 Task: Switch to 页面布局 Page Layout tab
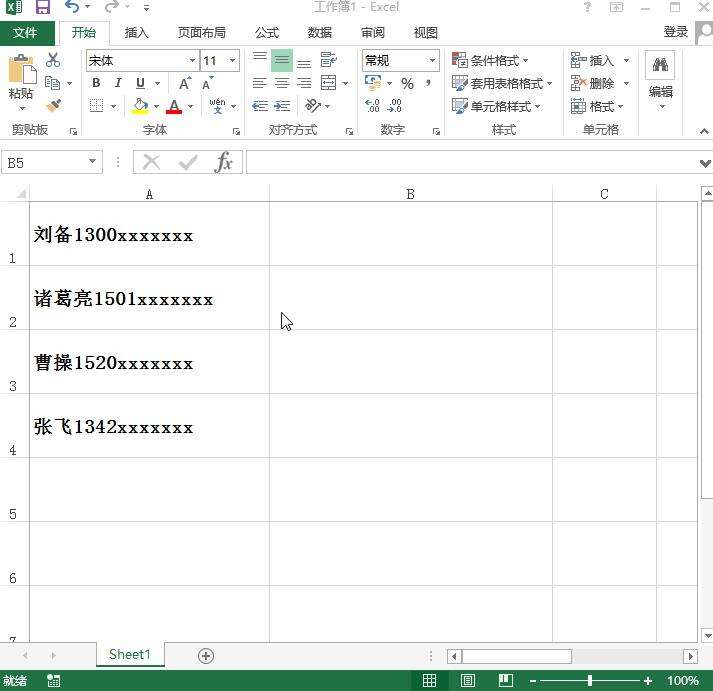(x=202, y=33)
